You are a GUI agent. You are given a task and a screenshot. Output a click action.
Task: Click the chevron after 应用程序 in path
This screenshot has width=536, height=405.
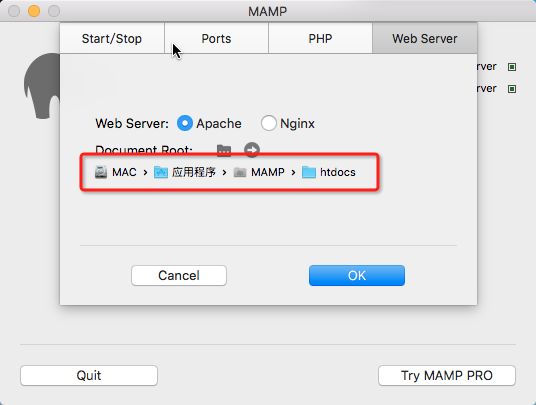click(x=224, y=172)
